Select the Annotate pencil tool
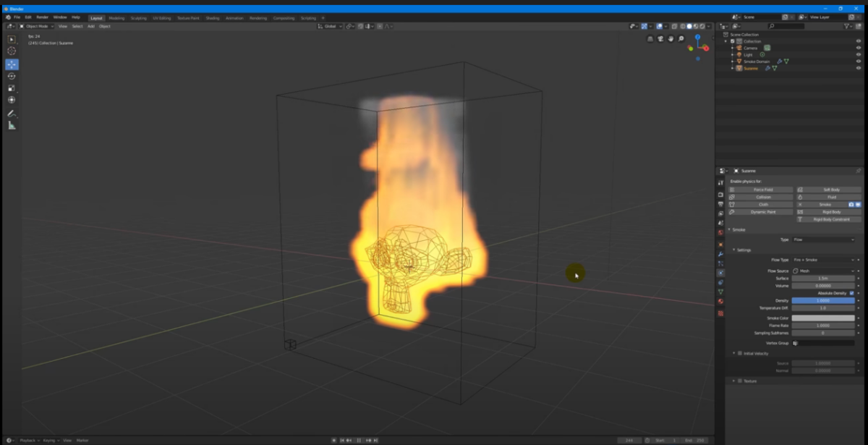 point(12,114)
